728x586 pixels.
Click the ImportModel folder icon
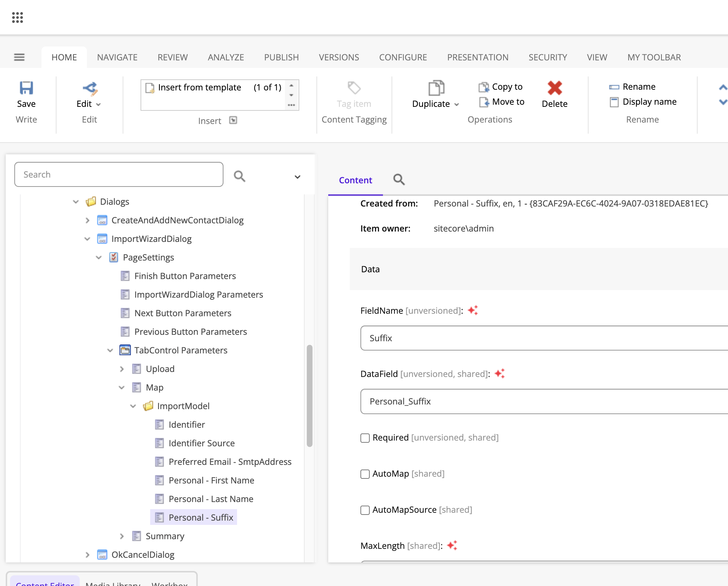coord(148,406)
